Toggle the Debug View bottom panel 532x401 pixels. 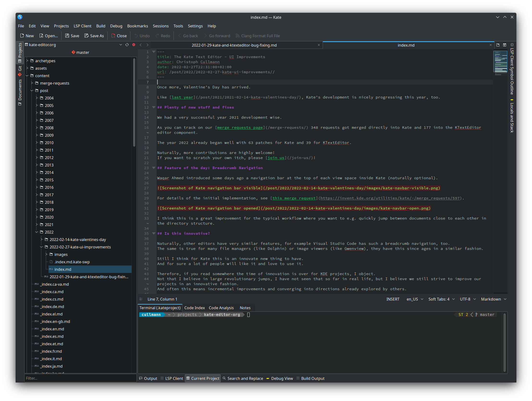(x=279, y=378)
